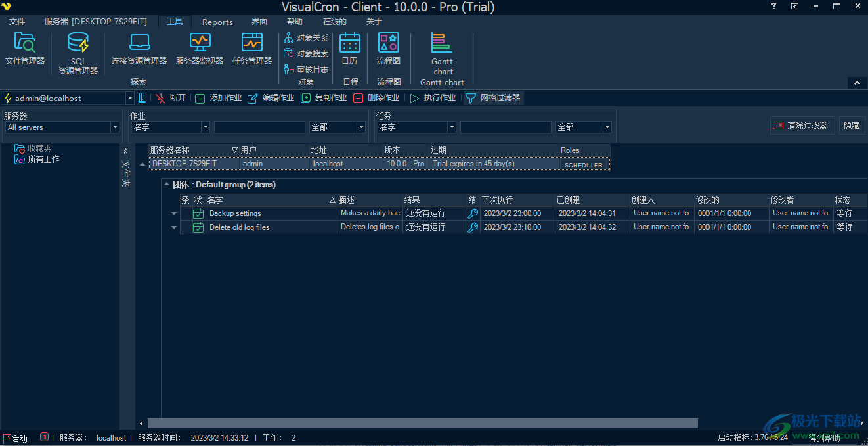This screenshot has height=446, width=868.
Task: Click 添加作业 to add a job
Action: [x=219, y=98]
